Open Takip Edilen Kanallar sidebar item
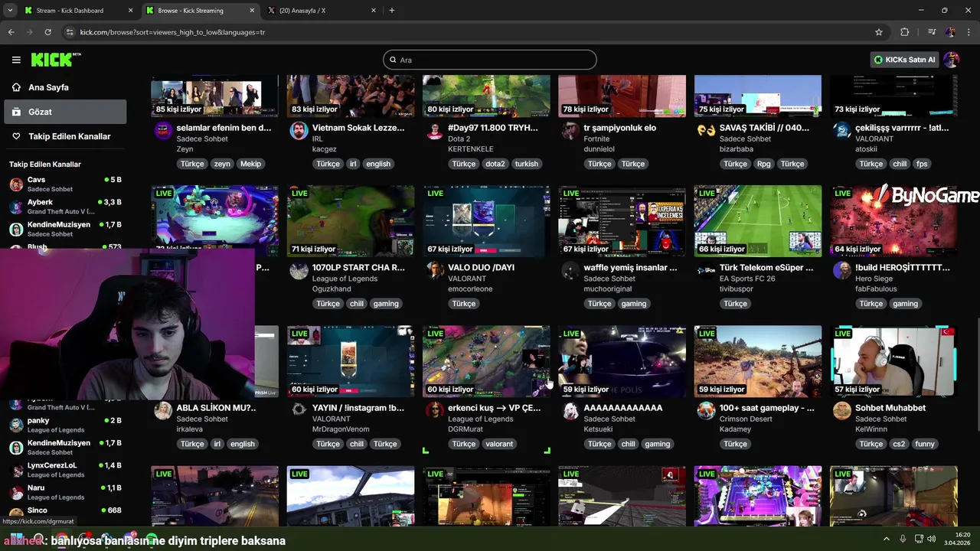980x551 pixels. tap(65, 136)
